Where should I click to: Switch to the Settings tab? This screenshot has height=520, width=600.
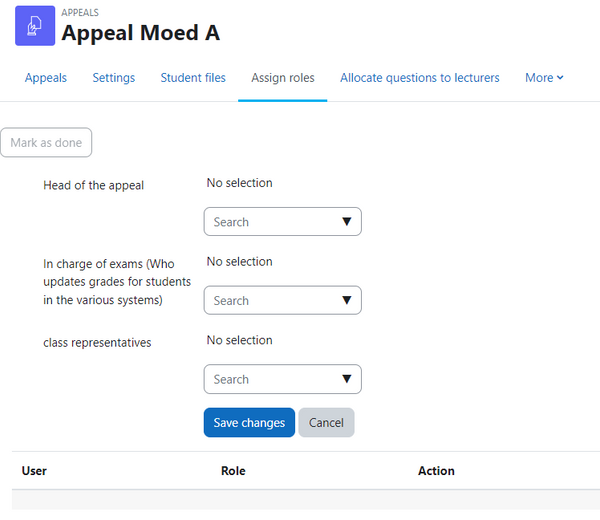[114, 78]
